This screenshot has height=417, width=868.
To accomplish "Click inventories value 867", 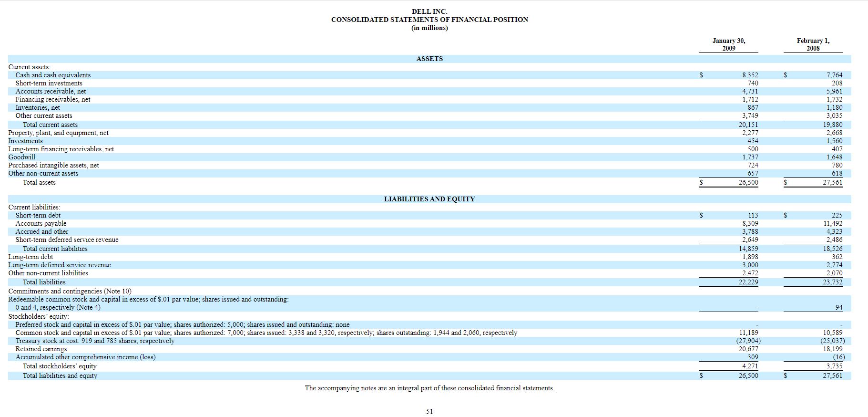I will click(753, 107).
